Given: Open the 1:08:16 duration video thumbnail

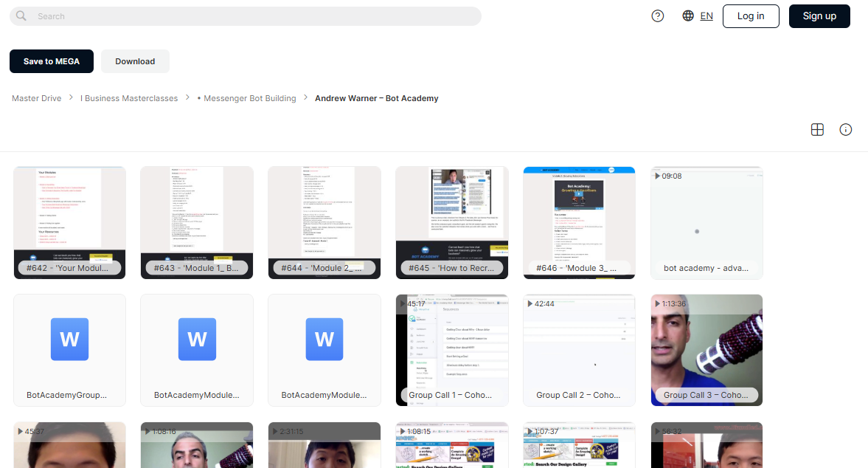Looking at the screenshot, I should 197,445.
